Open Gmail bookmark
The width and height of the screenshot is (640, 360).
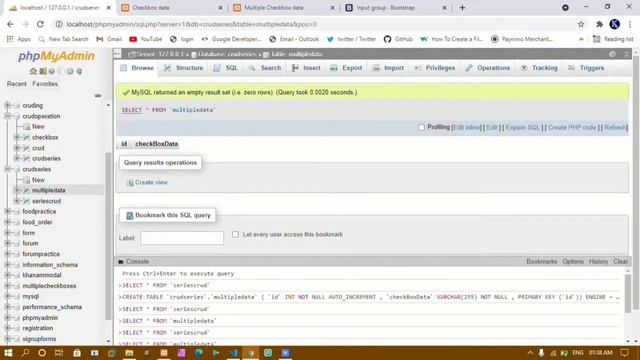click(109, 39)
